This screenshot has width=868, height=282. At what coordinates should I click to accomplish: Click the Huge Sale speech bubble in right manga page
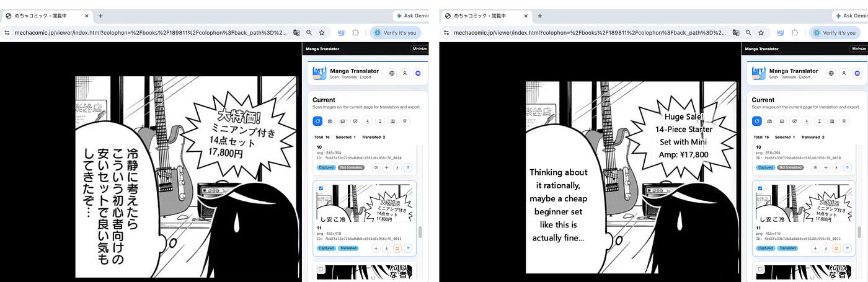(x=682, y=135)
